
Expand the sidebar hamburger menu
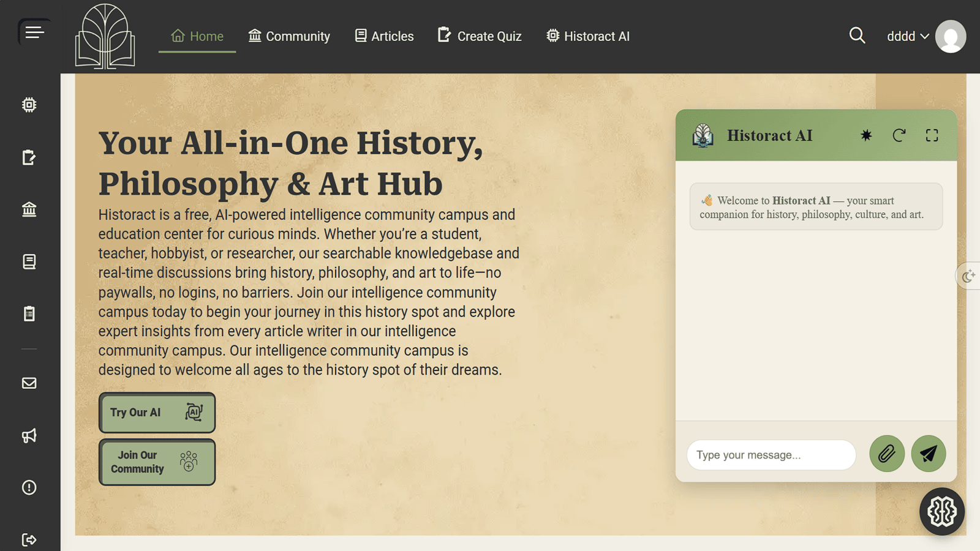pos(34,32)
